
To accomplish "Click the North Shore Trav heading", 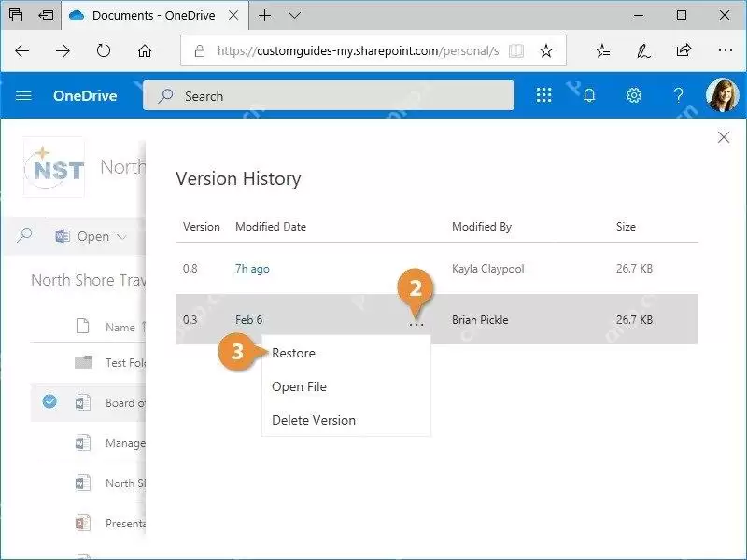I will tap(88, 280).
